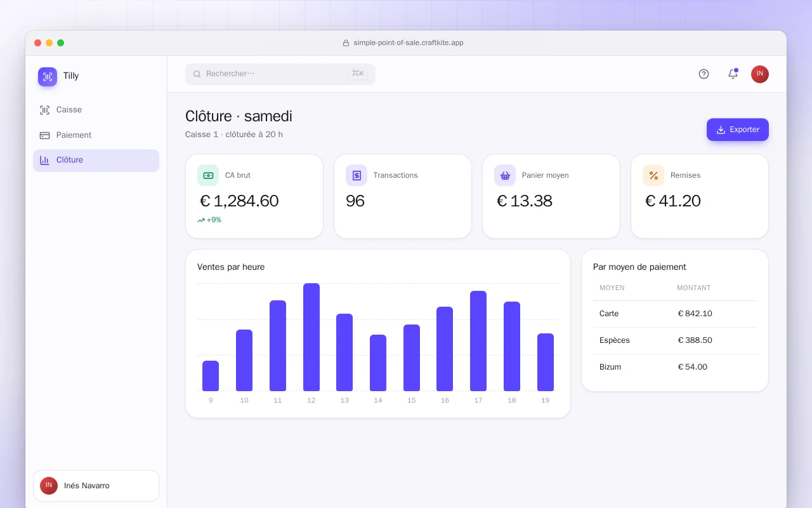Click the Inés Navarro avatar in sidebar
The width and height of the screenshot is (812, 508).
click(49, 486)
